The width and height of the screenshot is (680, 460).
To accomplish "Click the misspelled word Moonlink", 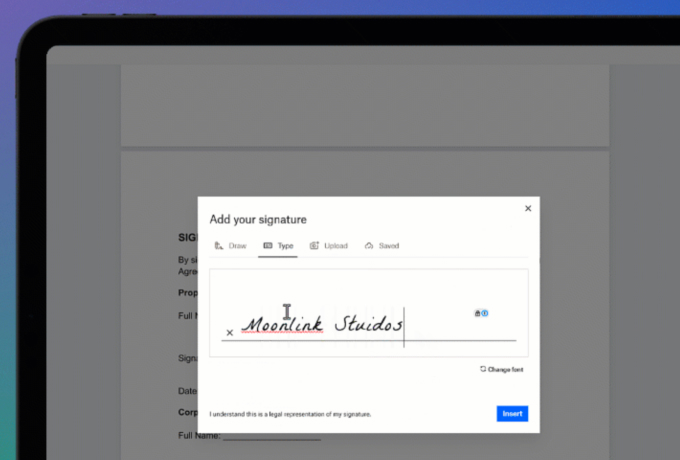I will coord(281,324).
